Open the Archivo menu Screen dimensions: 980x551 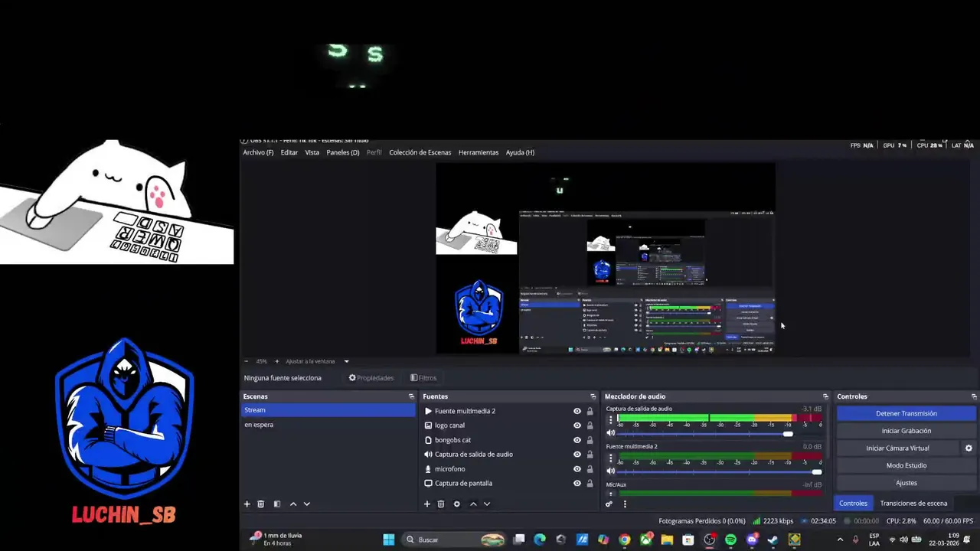tap(258, 152)
